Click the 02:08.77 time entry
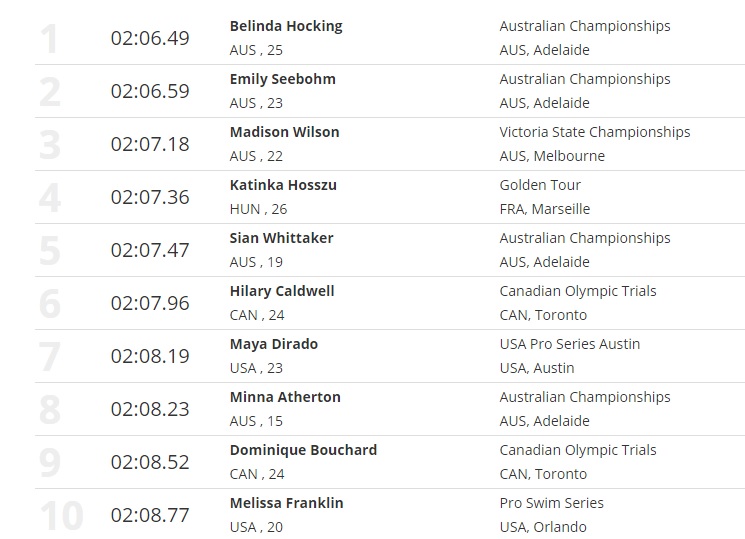This screenshot has width=745, height=539. click(150, 515)
